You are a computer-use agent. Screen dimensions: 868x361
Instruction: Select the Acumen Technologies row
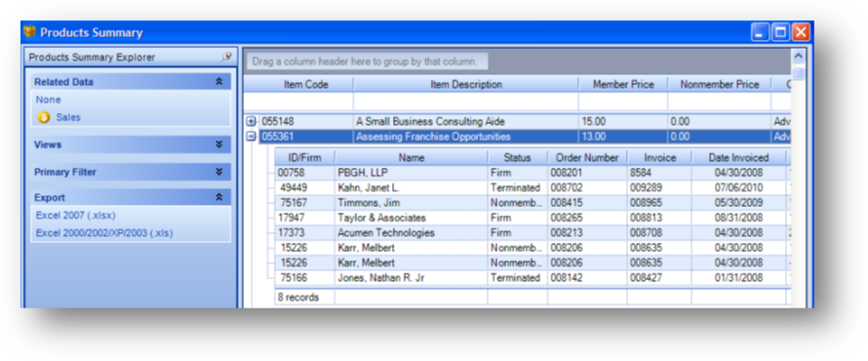click(531, 232)
